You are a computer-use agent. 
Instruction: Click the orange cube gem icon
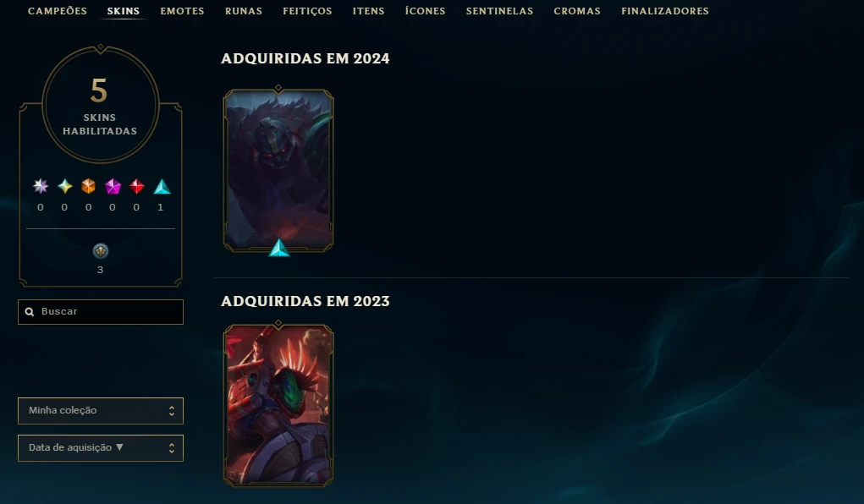point(88,186)
